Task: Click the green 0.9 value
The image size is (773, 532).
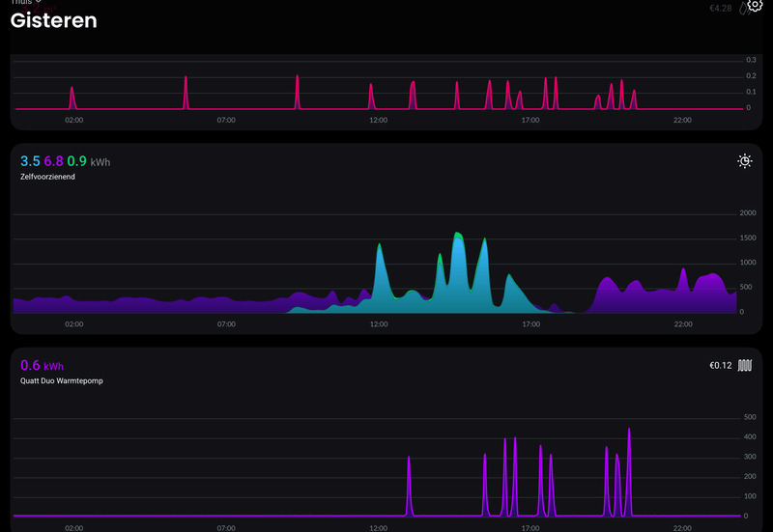Action: pyautogui.click(x=77, y=161)
